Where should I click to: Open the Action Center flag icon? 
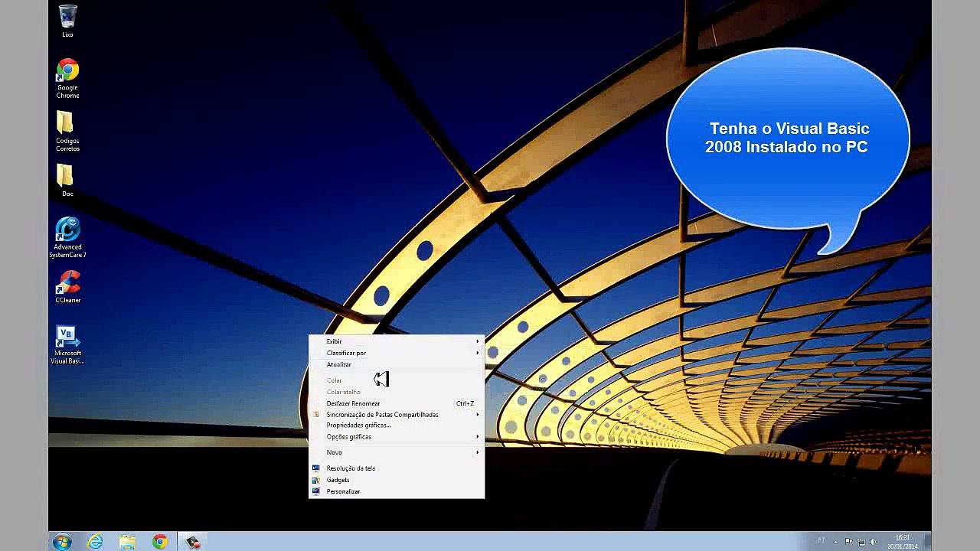coord(848,542)
